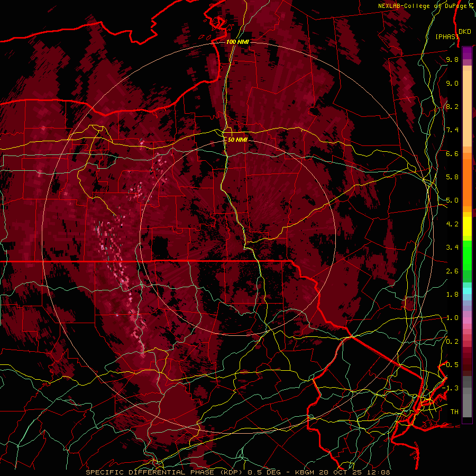Click the purple band atop the color bar
476x476 pixels.
tap(467, 53)
